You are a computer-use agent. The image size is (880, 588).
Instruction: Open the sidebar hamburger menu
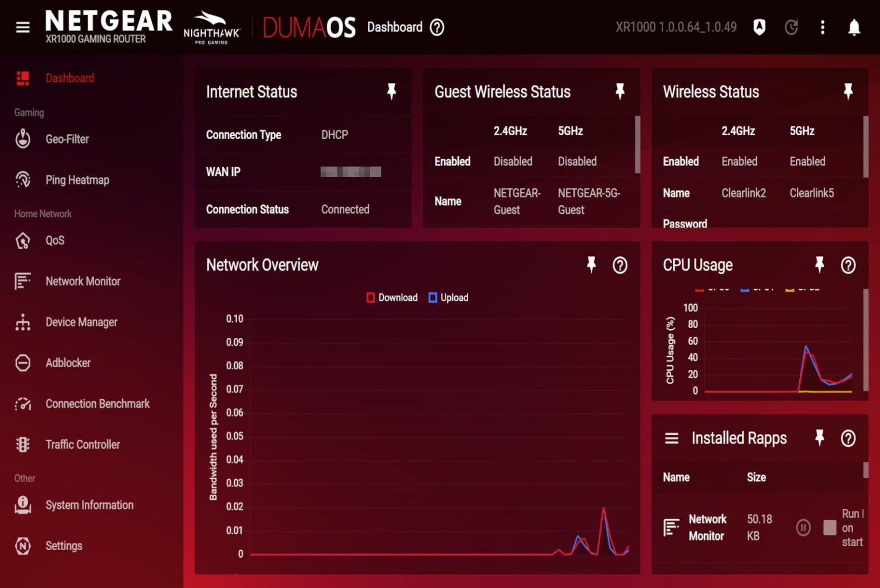point(22,26)
